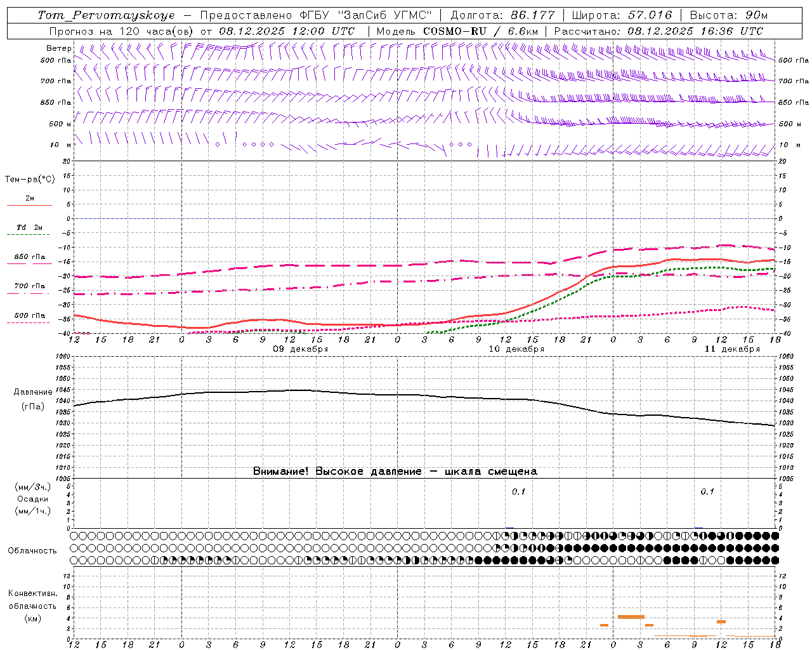Image resolution: width=812 pixels, height=650 pixels.
Task: Select the Широта: 57.016 value
Action: 622,15
